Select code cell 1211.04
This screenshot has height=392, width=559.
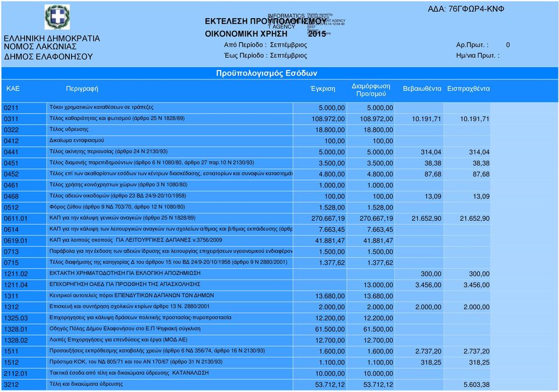pos(24,285)
